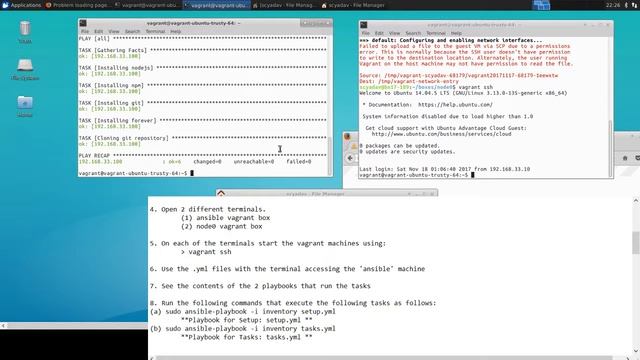This screenshot has width=640, height=360.
Task: Click 'TASK [Gathering Facts]' in the left terminal
Action: tap(113, 50)
